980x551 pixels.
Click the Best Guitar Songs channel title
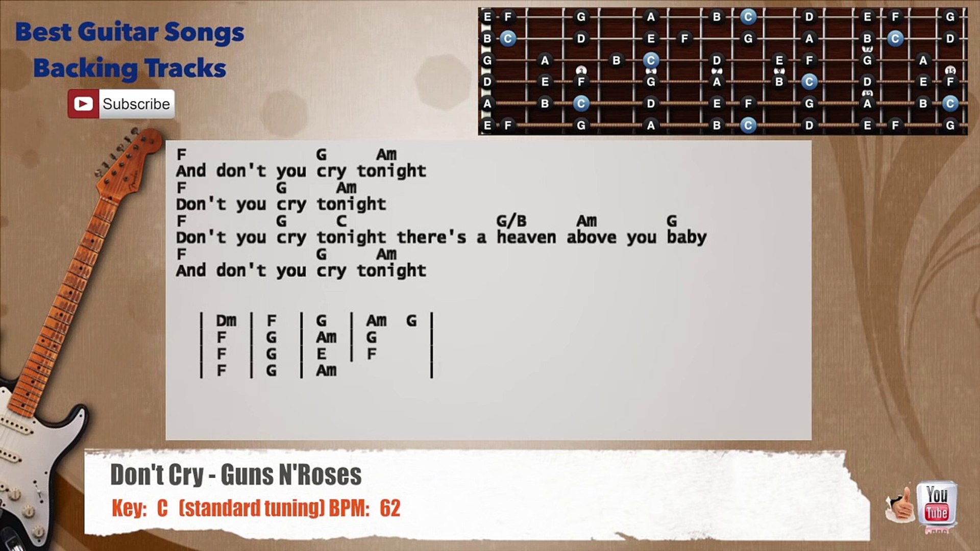click(x=129, y=31)
